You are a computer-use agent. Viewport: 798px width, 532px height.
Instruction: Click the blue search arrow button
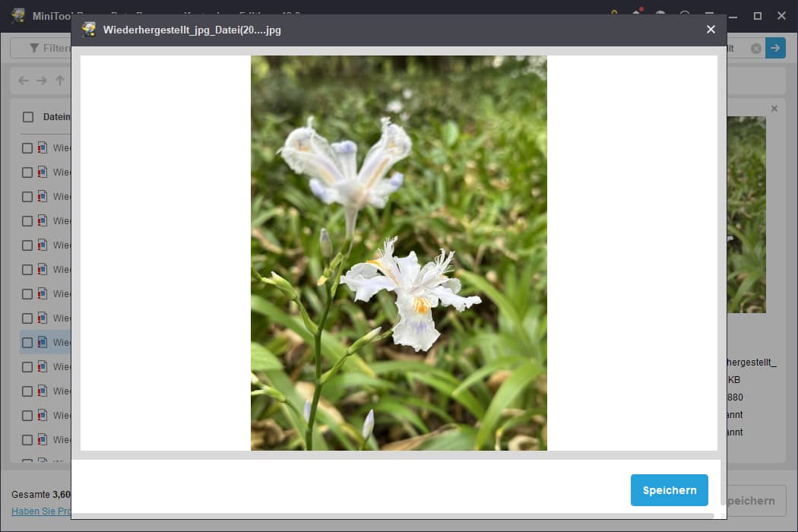tap(775, 49)
